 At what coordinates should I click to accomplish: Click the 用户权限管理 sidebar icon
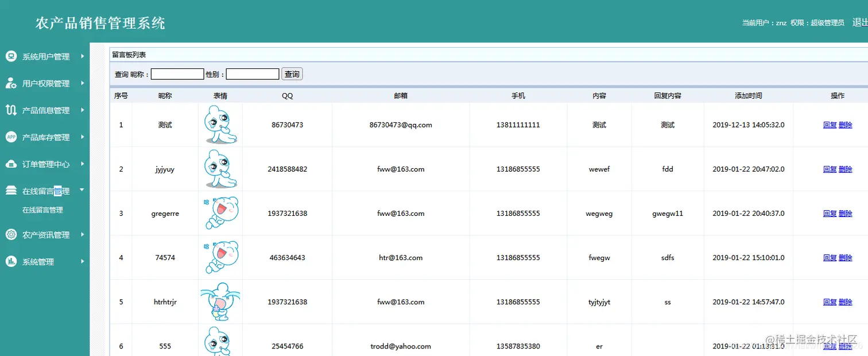[11, 83]
